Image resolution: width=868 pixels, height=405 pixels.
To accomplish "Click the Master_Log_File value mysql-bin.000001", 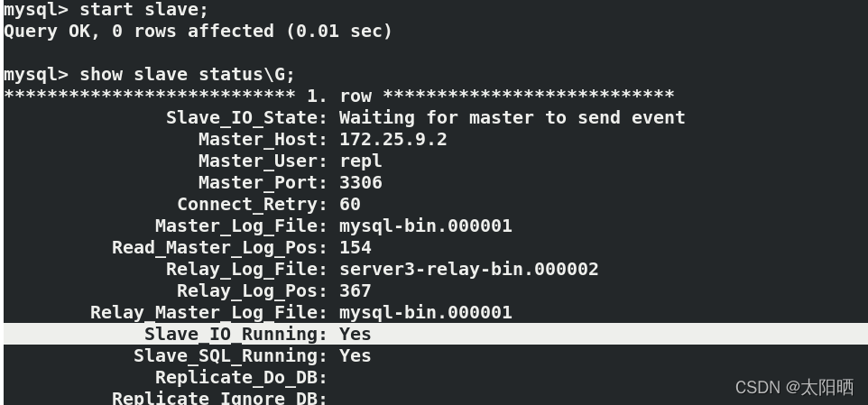I will pyautogui.click(x=426, y=226).
